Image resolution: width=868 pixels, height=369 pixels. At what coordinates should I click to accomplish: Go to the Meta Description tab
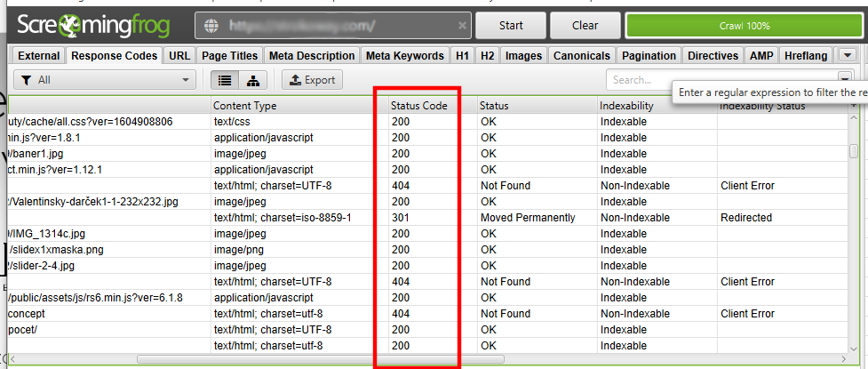(312, 55)
